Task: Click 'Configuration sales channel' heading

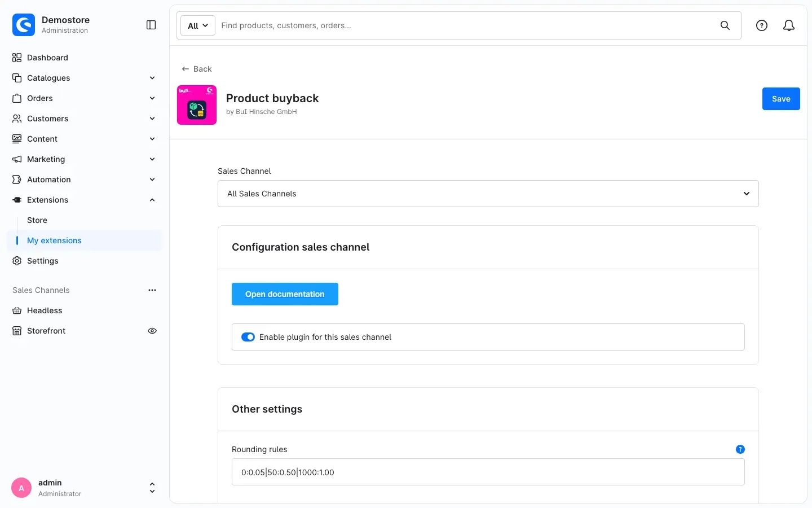Action: (301, 247)
